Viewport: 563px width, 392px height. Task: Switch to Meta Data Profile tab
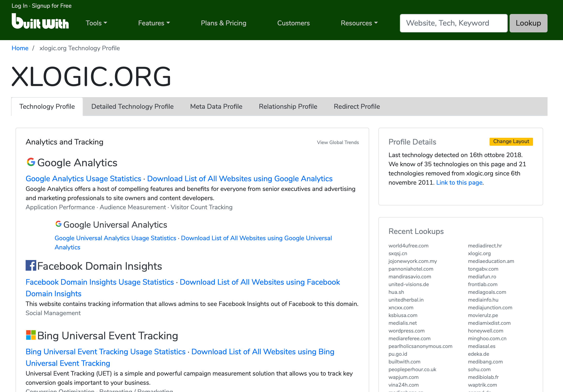[216, 107]
